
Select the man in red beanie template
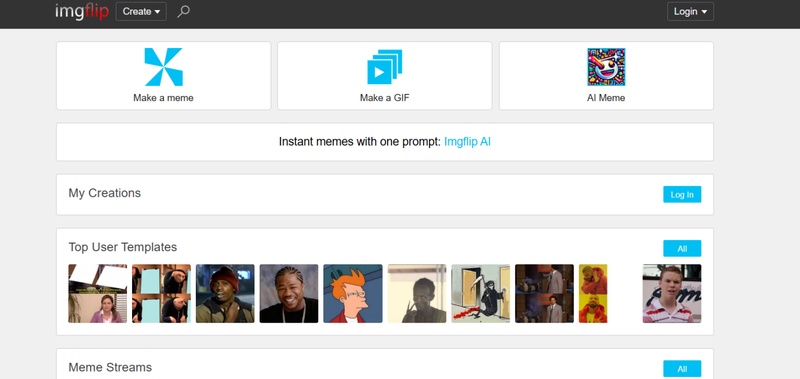click(x=225, y=293)
